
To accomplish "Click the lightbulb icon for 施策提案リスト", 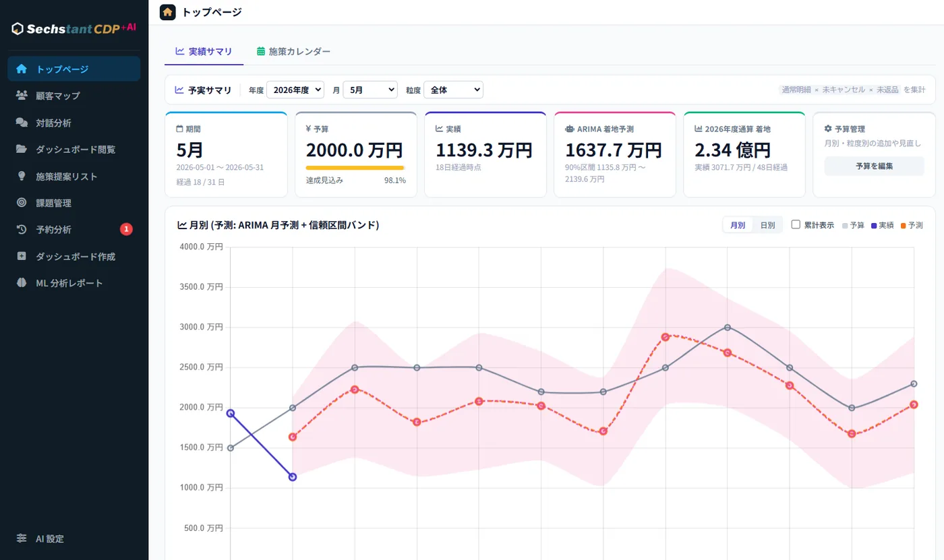I will pos(22,176).
